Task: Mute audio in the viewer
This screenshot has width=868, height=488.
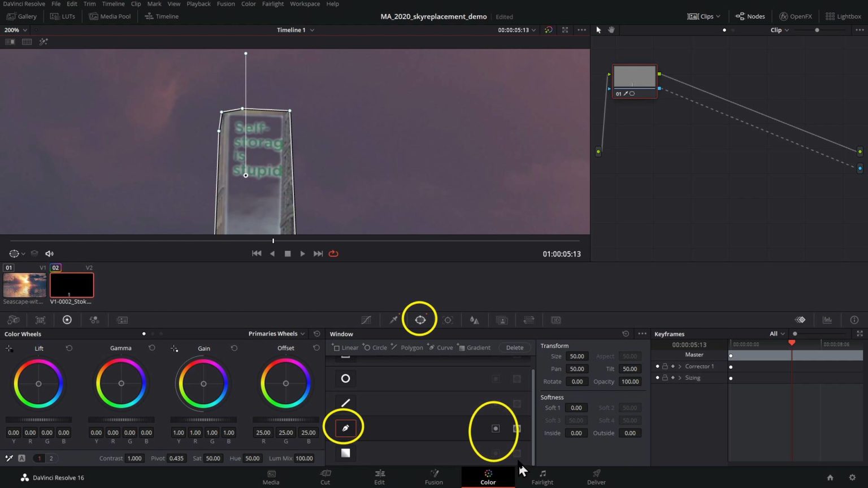Action: point(49,253)
